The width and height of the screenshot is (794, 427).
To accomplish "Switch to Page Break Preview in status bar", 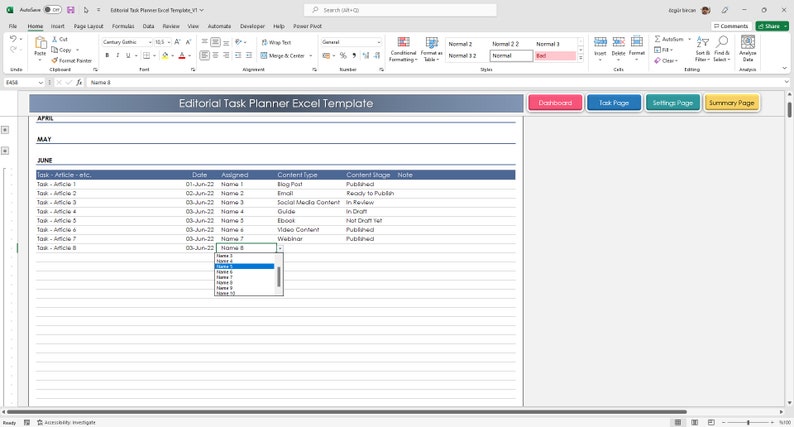I will pyautogui.click(x=711, y=422).
